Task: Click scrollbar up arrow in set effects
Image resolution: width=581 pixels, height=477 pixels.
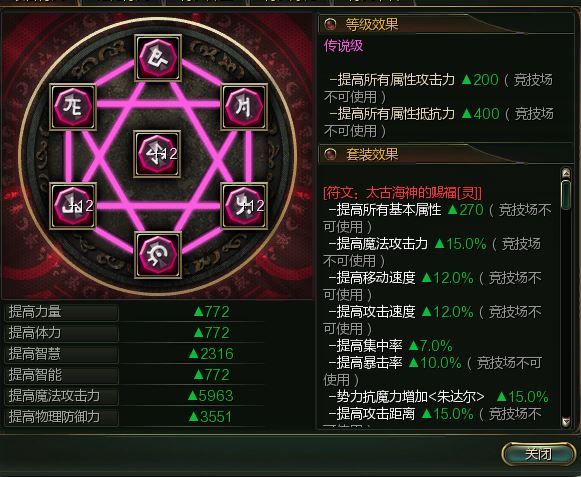Action: click(566, 173)
